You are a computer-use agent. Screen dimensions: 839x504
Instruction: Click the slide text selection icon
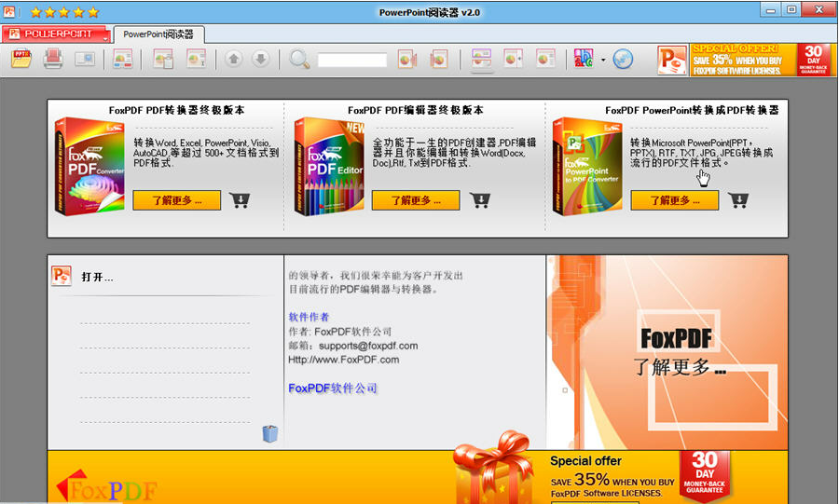[x=196, y=59]
